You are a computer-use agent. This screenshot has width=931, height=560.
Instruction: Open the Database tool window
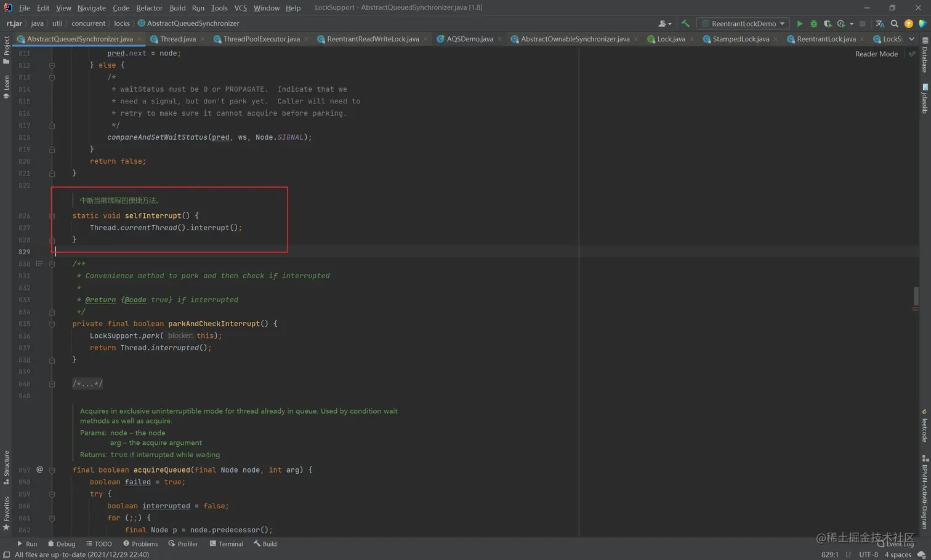(x=925, y=55)
